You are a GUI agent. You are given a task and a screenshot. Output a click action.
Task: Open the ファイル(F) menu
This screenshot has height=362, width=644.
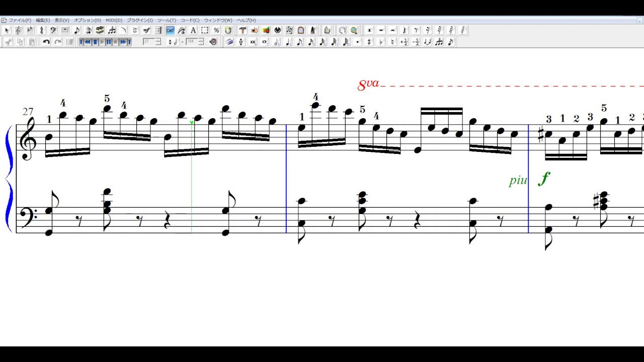(20, 20)
